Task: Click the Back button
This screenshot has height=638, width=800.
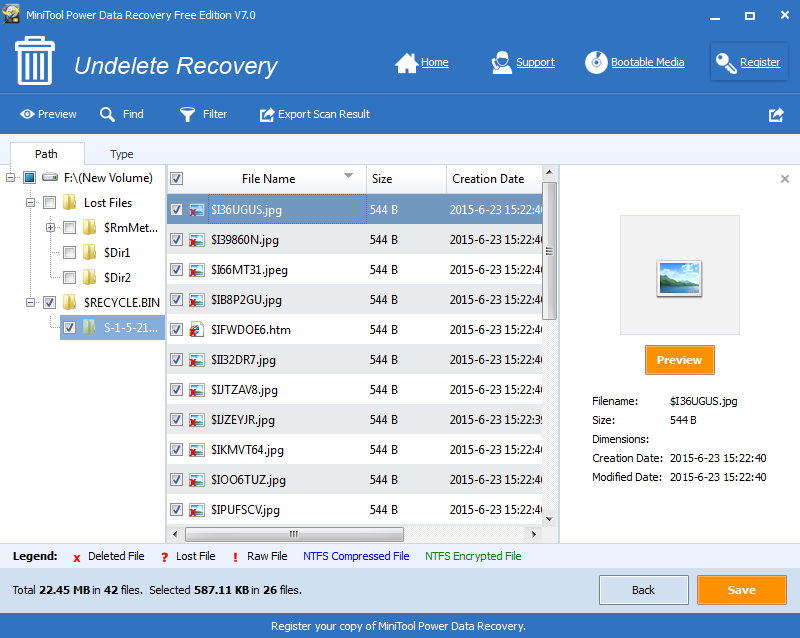Action: (643, 590)
